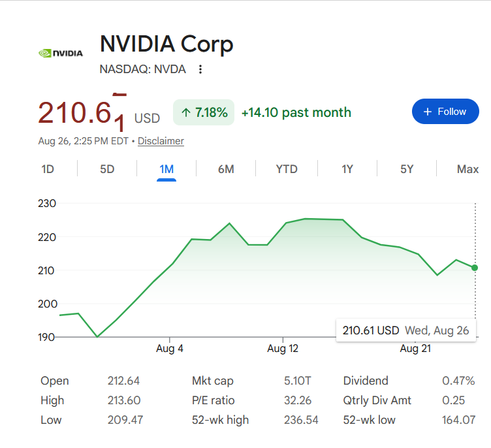
Task: Show the Max range price chart
Action: pyautogui.click(x=468, y=169)
